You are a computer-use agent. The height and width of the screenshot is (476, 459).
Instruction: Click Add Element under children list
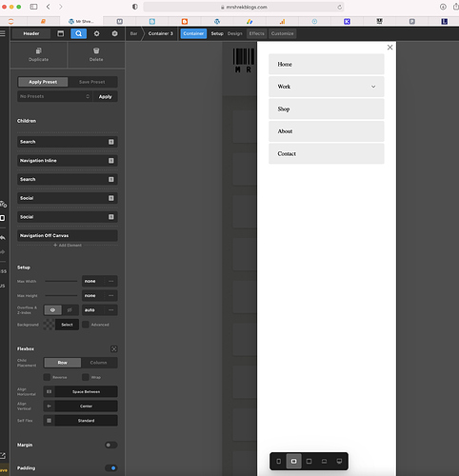pos(68,245)
